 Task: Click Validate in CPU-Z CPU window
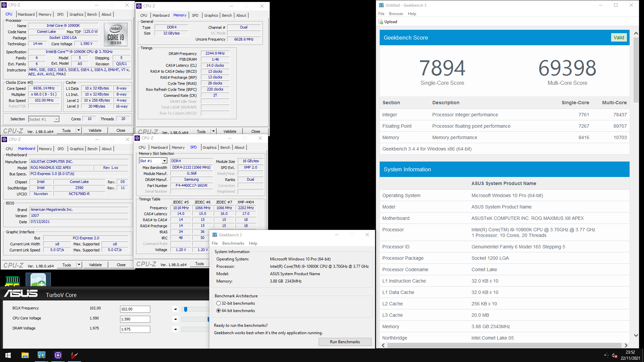pyautogui.click(x=95, y=130)
